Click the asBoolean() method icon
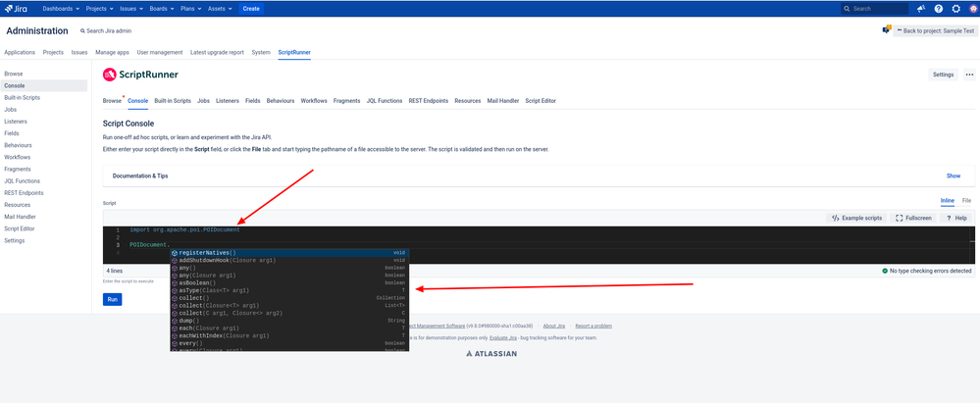 [x=175, y=283]
